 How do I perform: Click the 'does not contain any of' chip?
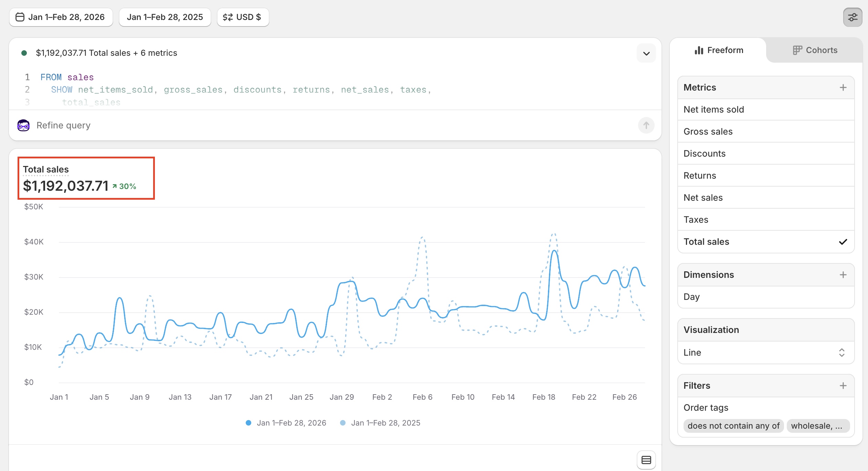coord(733,426)
